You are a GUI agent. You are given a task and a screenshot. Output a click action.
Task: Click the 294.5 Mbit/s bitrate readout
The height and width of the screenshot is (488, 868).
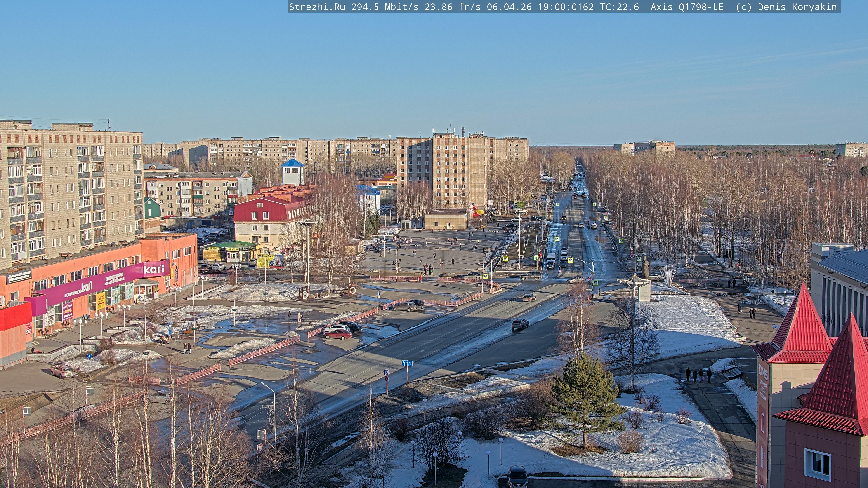point(384,7)
